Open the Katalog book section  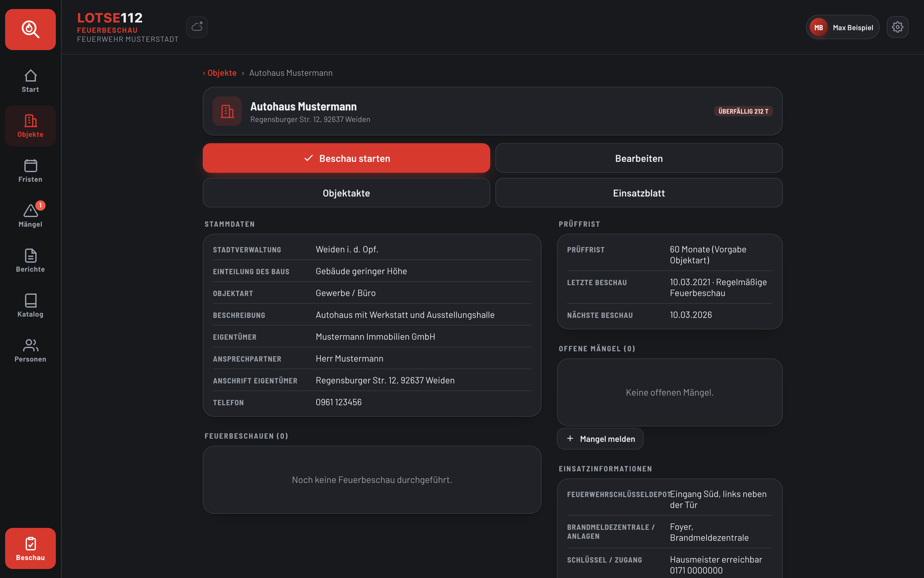point(30,305)
